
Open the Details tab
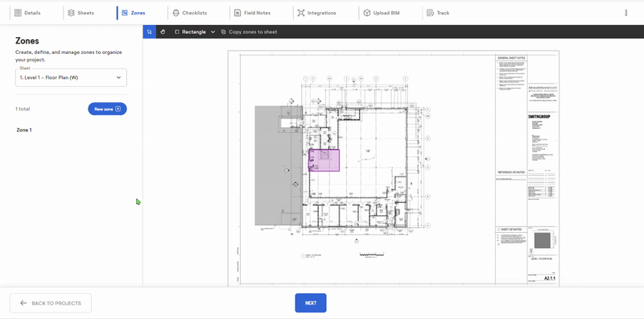pos(27,13)
